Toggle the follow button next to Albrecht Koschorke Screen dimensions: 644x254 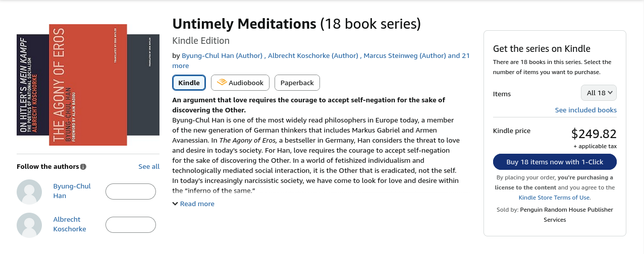tap(130, 225)
